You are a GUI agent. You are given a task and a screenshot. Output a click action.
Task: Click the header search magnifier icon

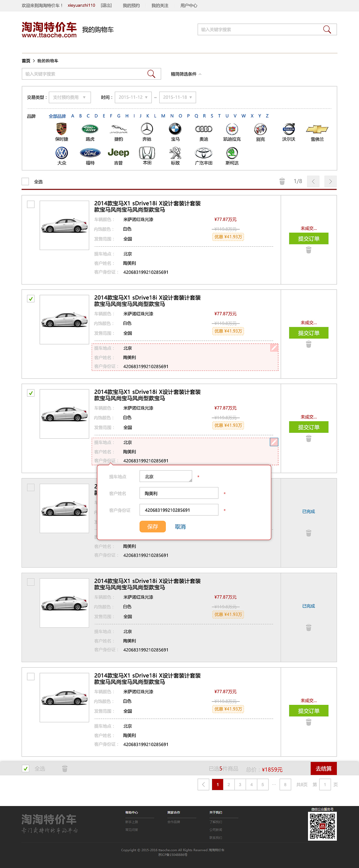tap(327, 30)
